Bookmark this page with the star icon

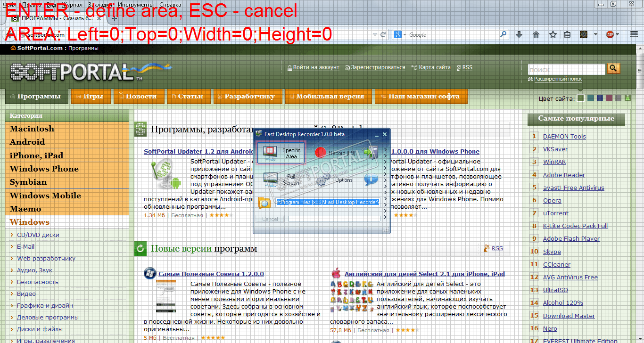coord(553,34)
